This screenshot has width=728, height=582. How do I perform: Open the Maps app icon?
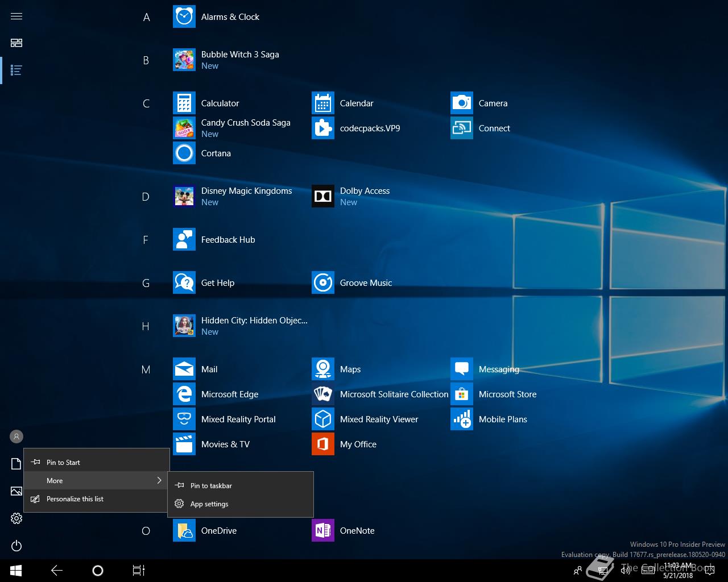click(x=323, y=369)
